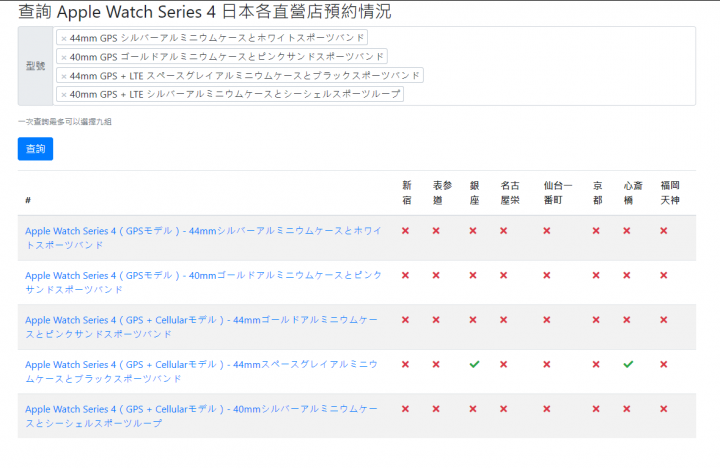Click red X for 新宿 in GPS 40mm ゴールド row
Viewport: 720px width, 468px height.
point(405,275)
